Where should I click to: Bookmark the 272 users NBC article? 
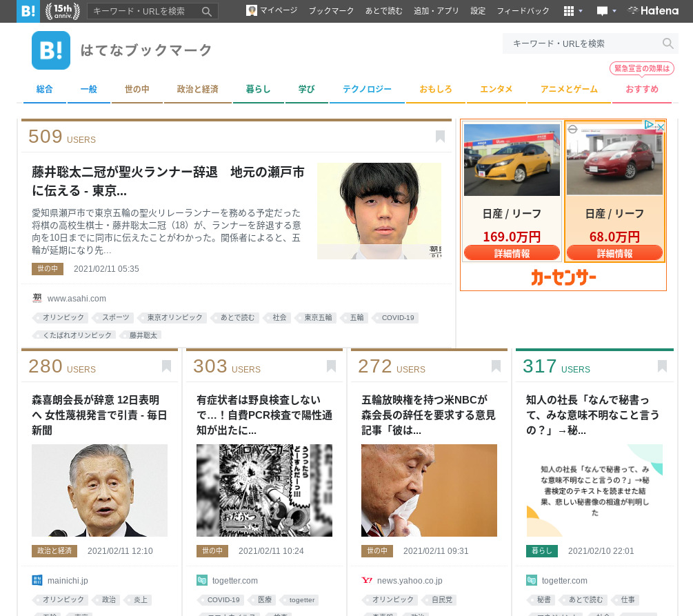496,366
